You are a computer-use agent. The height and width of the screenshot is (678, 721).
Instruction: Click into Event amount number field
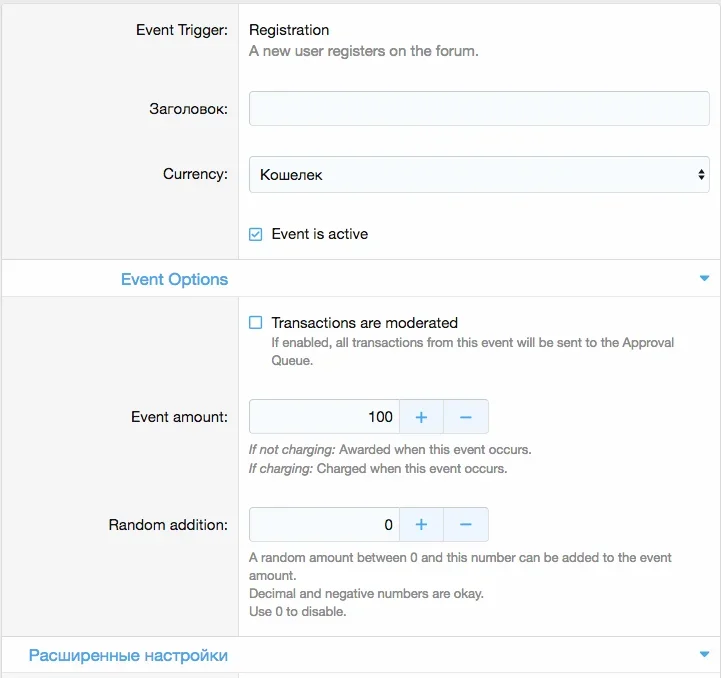coord(324,417)
